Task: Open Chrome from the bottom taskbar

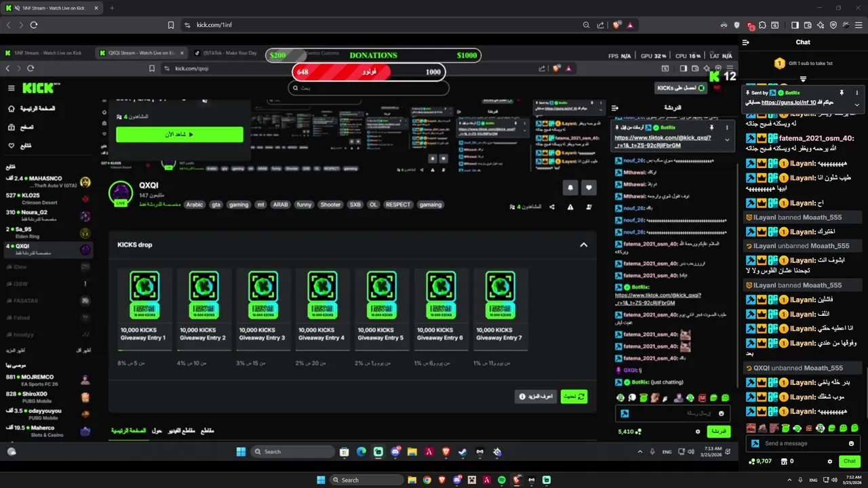Action: pos(427,480)
